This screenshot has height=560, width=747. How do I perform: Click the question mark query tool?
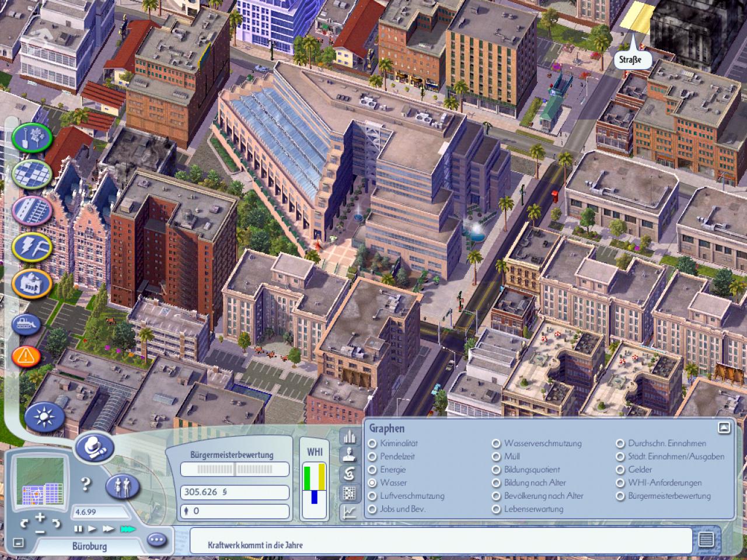[x=86, y=484]
